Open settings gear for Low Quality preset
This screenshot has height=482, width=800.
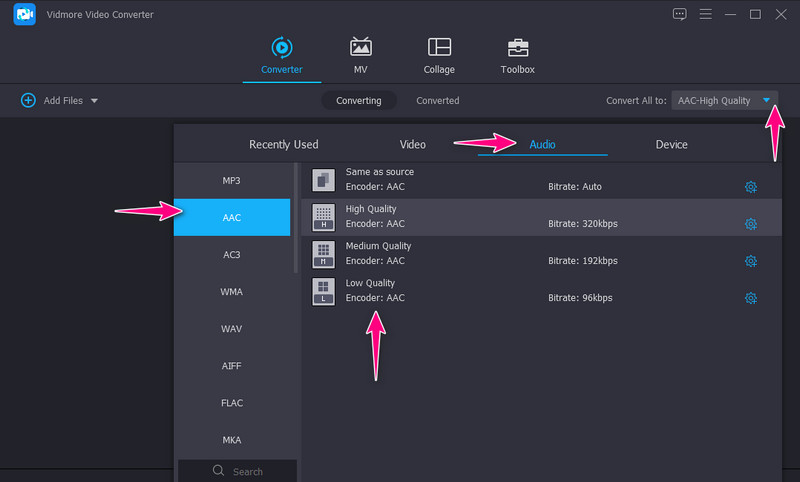[x=751, y=298]
